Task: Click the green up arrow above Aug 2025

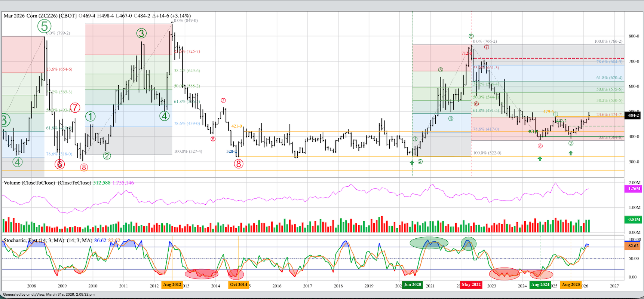Action: point(571,153)
